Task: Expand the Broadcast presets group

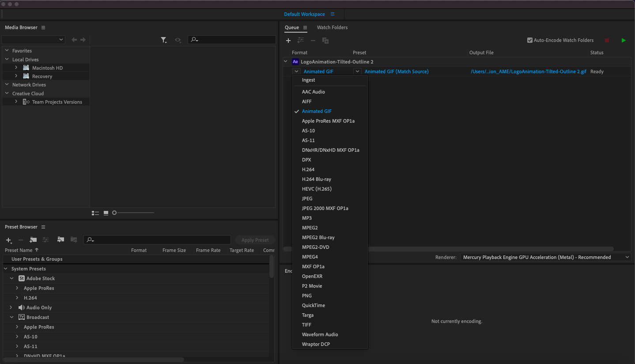Action: [x=11, y=317]
